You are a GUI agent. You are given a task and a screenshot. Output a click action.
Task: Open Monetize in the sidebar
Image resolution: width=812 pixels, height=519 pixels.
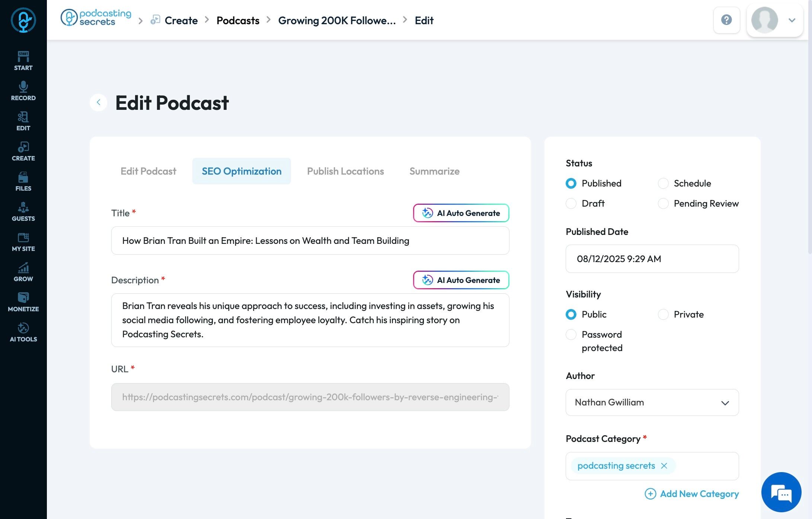[x=23, y=302]
